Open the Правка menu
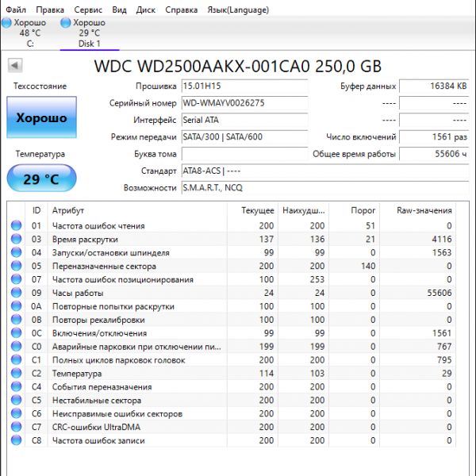Image resolution: width=476 pixels, height=476 pixels. click(x=50, y=10)
